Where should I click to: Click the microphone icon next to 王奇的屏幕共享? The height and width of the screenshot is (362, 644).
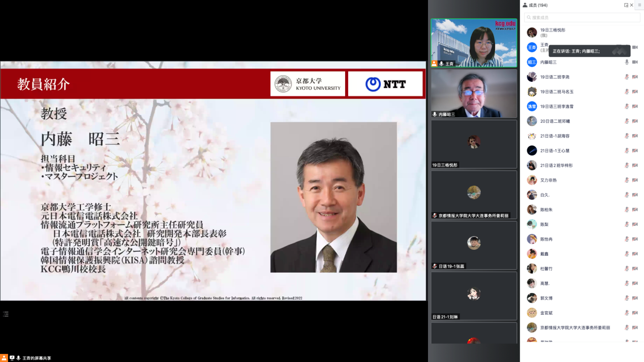[18, 358]
